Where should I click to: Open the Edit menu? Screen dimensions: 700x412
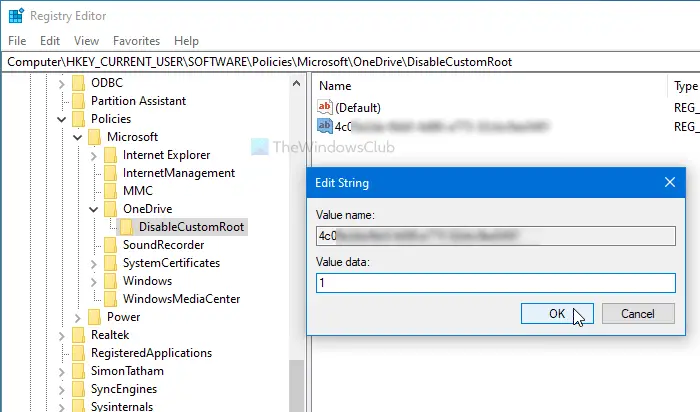click(50, 41)
